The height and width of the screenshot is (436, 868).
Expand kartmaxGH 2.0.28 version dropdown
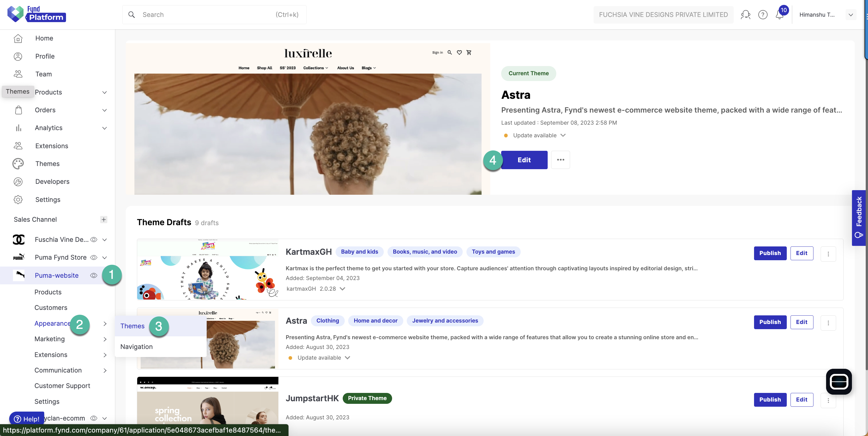(342, 289)
